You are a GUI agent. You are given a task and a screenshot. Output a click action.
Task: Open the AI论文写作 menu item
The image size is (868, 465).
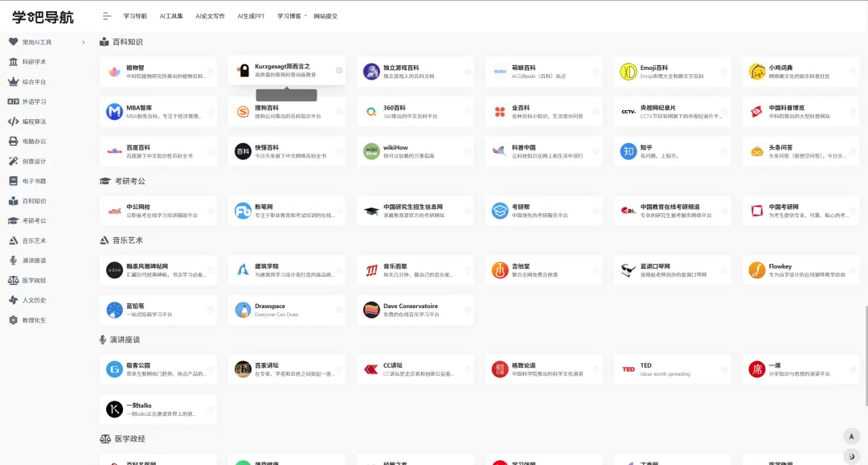coord(210,16)
